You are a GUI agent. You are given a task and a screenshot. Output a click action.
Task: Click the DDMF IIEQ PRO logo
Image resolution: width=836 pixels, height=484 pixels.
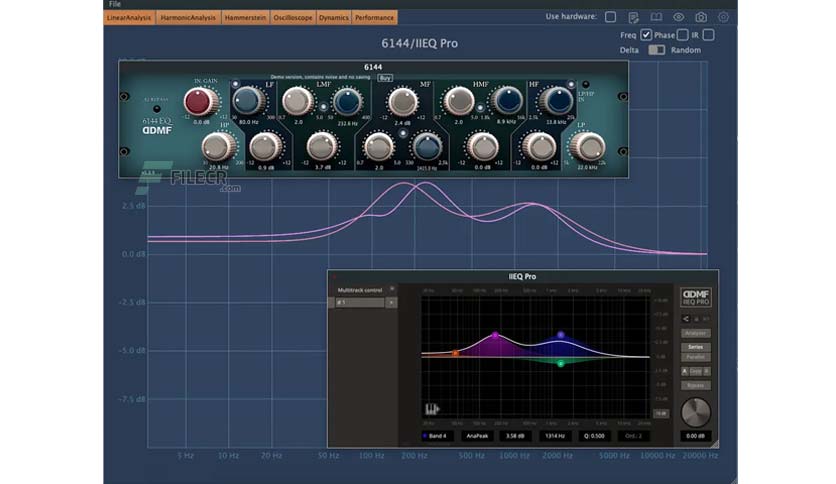(695, 297)
